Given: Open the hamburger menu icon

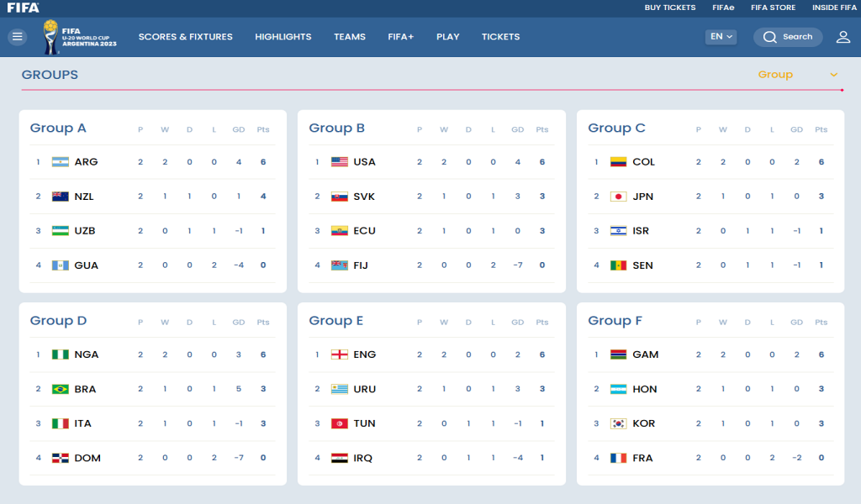Looking at the screenshot, I should pos(18,37).
